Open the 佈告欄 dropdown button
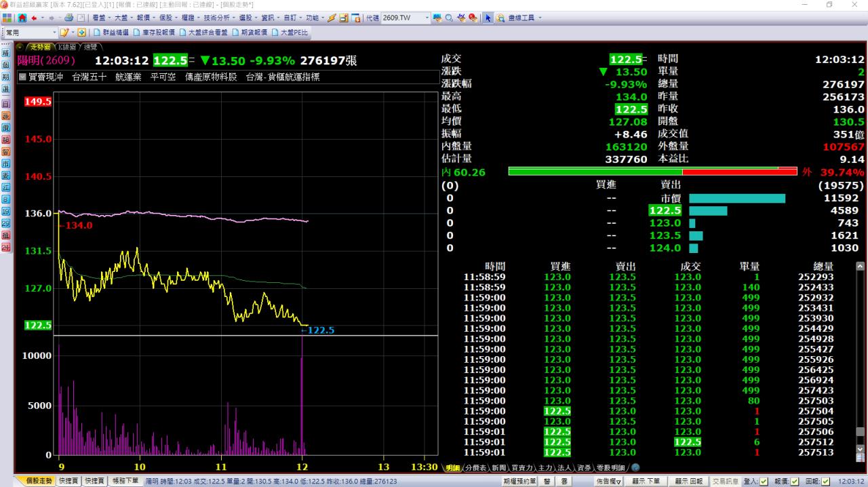The image size is (868, 487). (608, 481)
